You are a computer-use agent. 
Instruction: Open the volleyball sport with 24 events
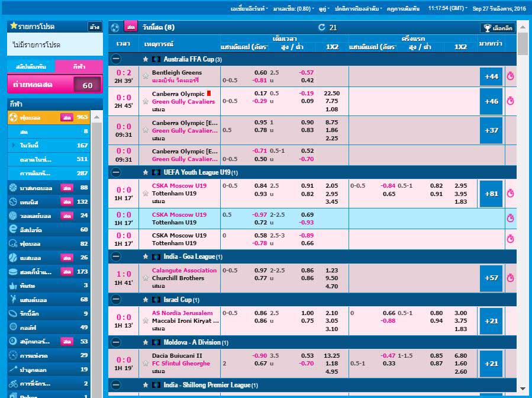(x=49, y=216)
